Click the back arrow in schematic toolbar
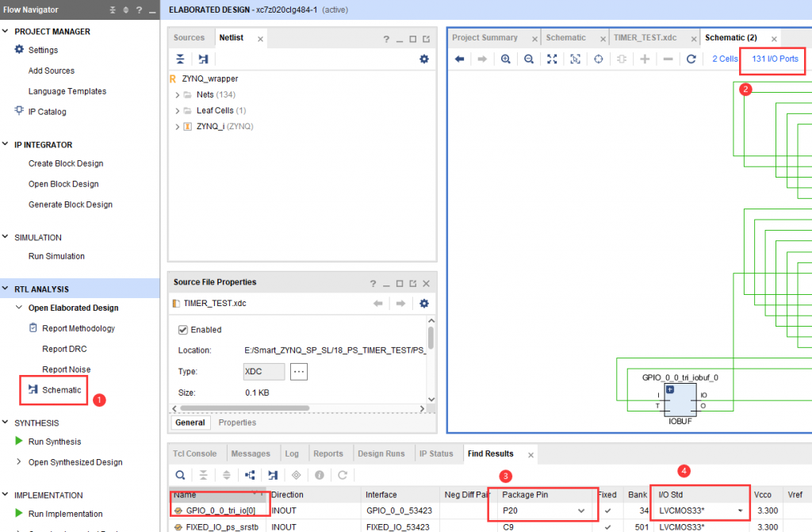This screenshot has height=532, width=812. (x=459, y=59)
